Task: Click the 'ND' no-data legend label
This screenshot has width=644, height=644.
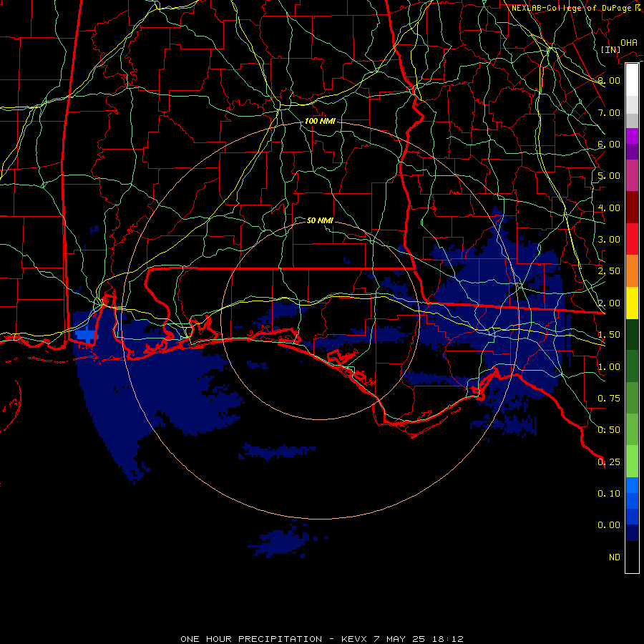Action: 615,557
